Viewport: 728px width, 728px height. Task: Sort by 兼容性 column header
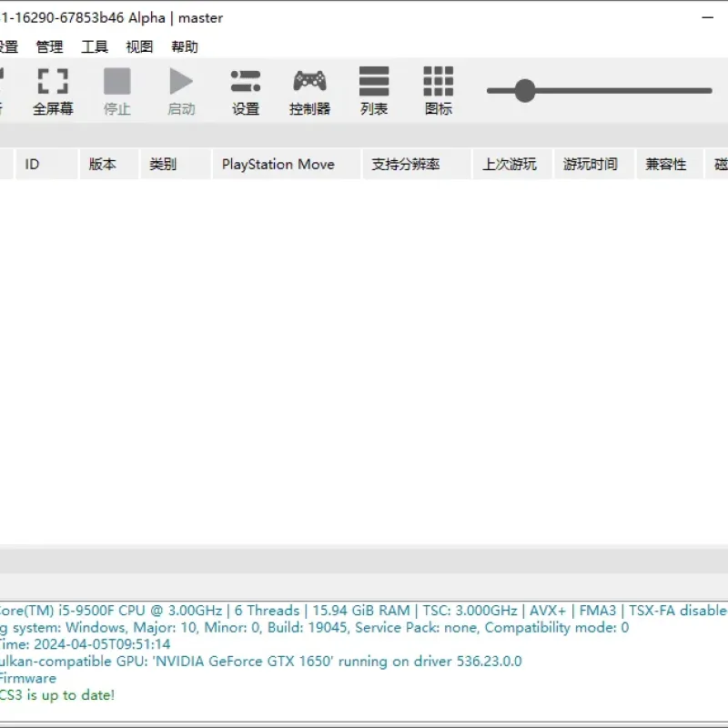point(669,164)
